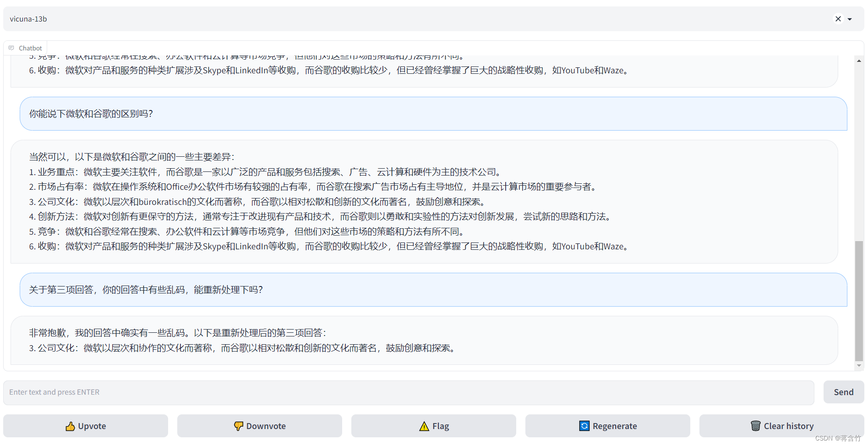Click the line '5. 竞争' in second response

(x=248, y=231)
